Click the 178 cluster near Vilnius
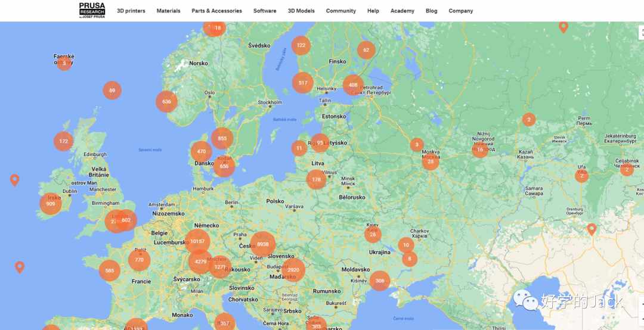Image resolution: width=644 pixels, height=330 pixels. pos(316,179)
